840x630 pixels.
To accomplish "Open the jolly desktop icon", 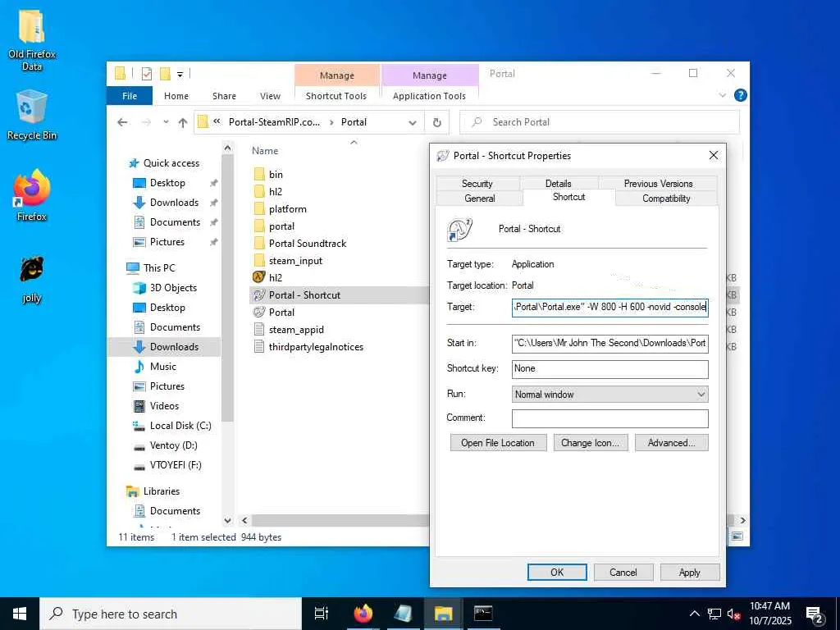I will (32, 280).
